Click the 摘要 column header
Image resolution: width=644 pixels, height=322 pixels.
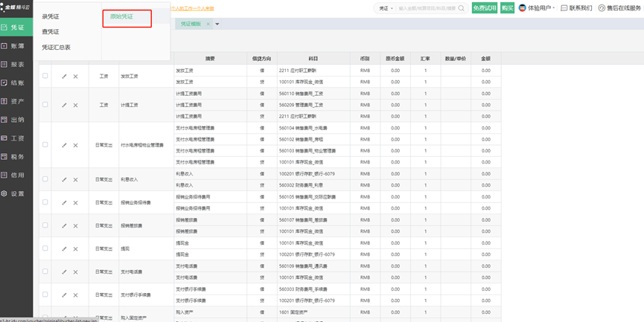(x=210, y=59)
